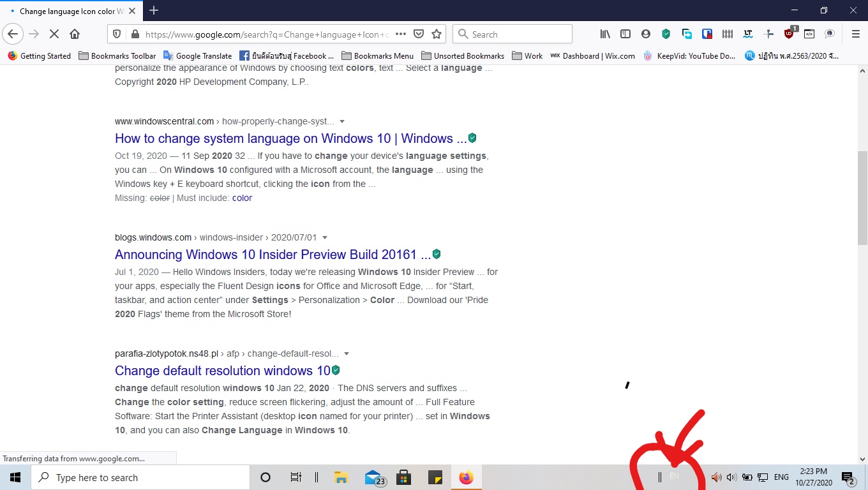The height and width of the screenshot is (490, 868).
Task: Expand options arrow for blogs.windows.com result
Action: tap(325, 237)
